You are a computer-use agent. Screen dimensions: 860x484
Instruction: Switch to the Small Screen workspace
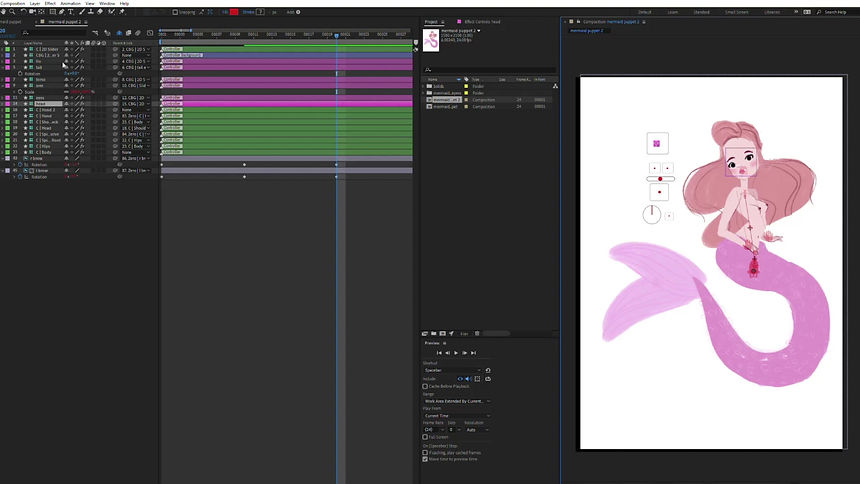click(x=737, y=12)
